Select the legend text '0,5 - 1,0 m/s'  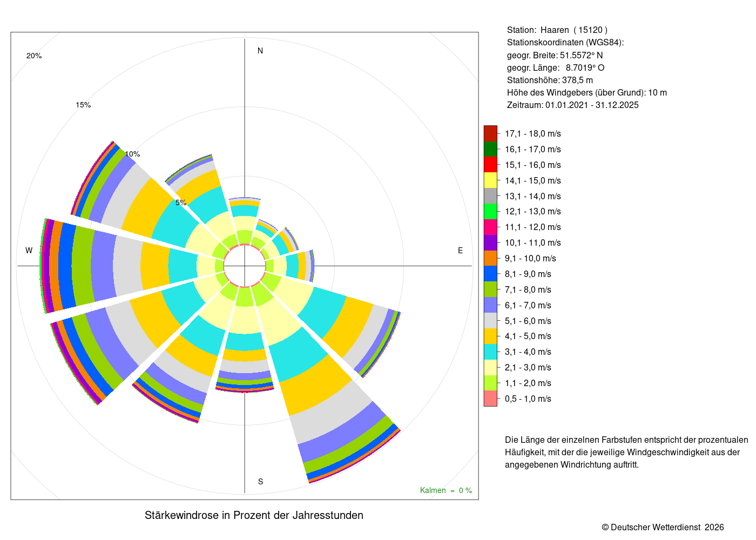pyautogui.click(x=528, y=399)
